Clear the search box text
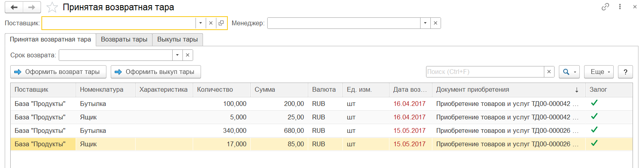The image size is (644, 168). tap(549, 72)
